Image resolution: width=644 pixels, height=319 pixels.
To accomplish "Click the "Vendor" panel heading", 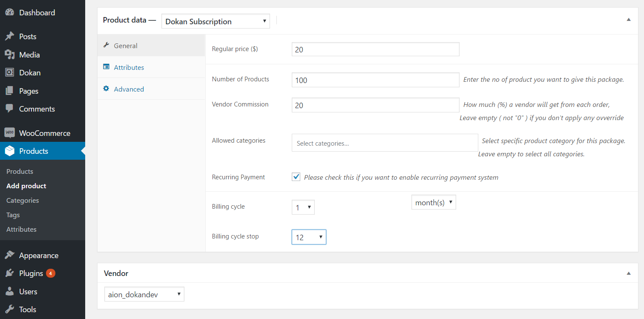I will point(116,273).
